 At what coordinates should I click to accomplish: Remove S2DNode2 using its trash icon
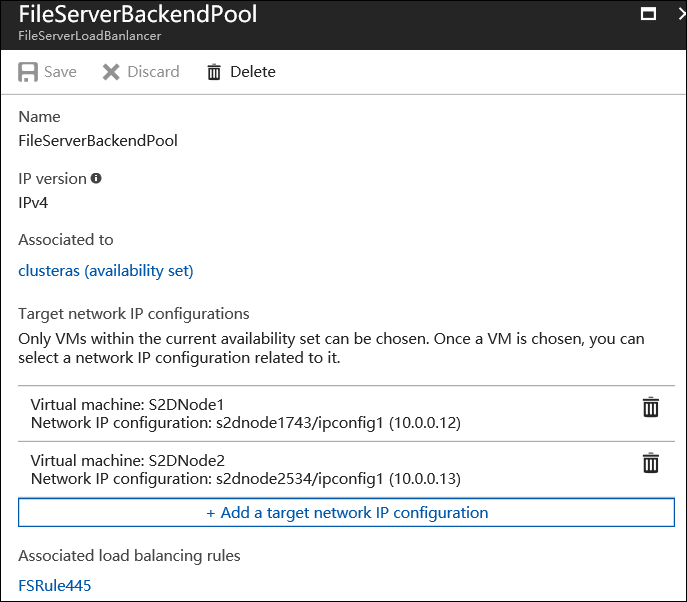[650, 462]
